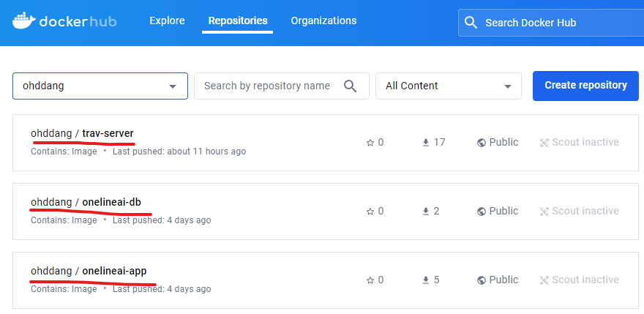The width and height of the screenshot is (644, 314).
Task: Click the star icon on onelineai-db row
Action: point(370,212)
